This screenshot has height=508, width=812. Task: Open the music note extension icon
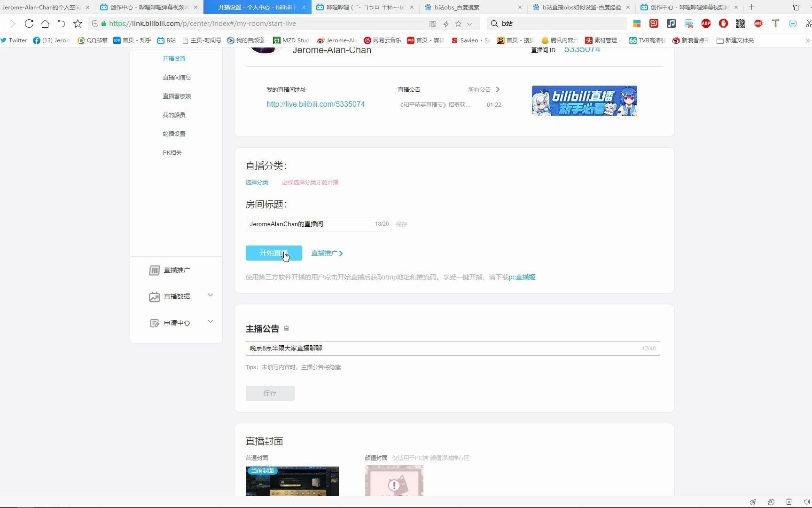point(671,24)
